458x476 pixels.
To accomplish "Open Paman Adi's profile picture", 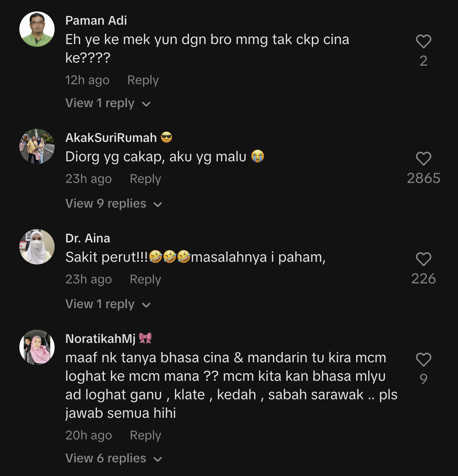I will (x=37, y=29).
